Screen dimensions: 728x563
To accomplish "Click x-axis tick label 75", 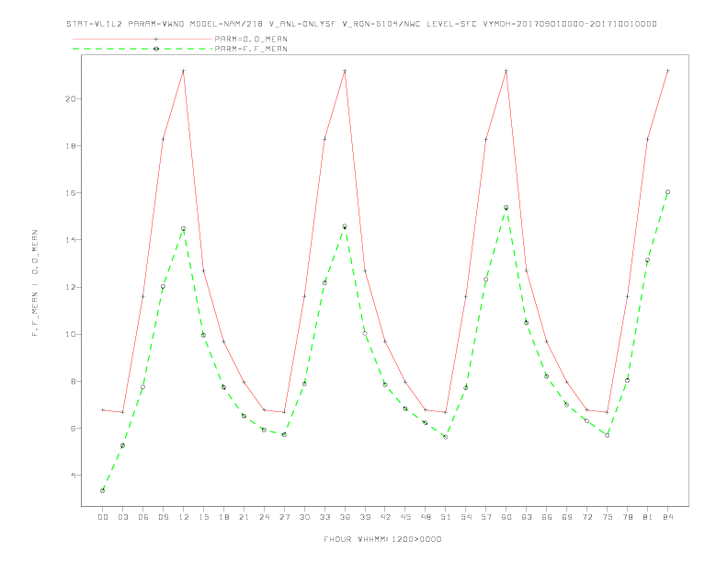I will pos(608,517).
